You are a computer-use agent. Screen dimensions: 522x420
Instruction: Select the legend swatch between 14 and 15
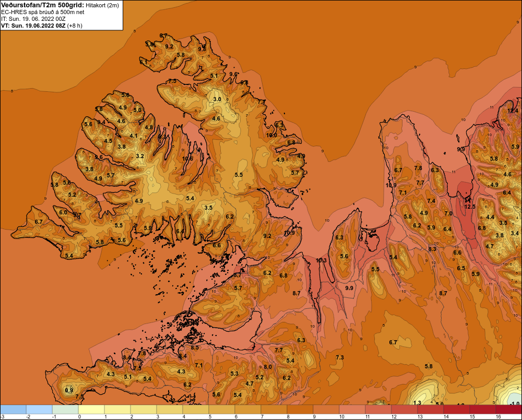click(x=457, y=410)
